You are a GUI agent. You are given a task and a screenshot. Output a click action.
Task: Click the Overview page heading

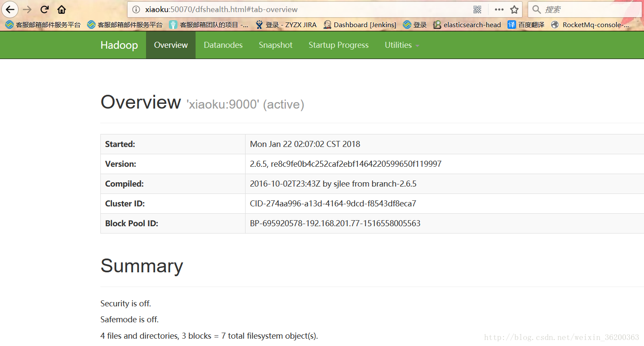(x=140, y=102)
